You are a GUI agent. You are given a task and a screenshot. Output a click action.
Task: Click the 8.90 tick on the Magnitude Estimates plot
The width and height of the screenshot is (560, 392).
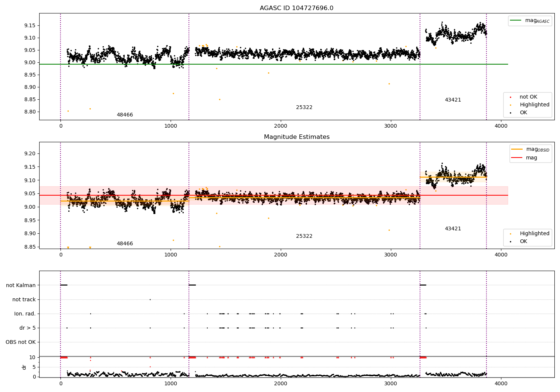tap(30, 234)
